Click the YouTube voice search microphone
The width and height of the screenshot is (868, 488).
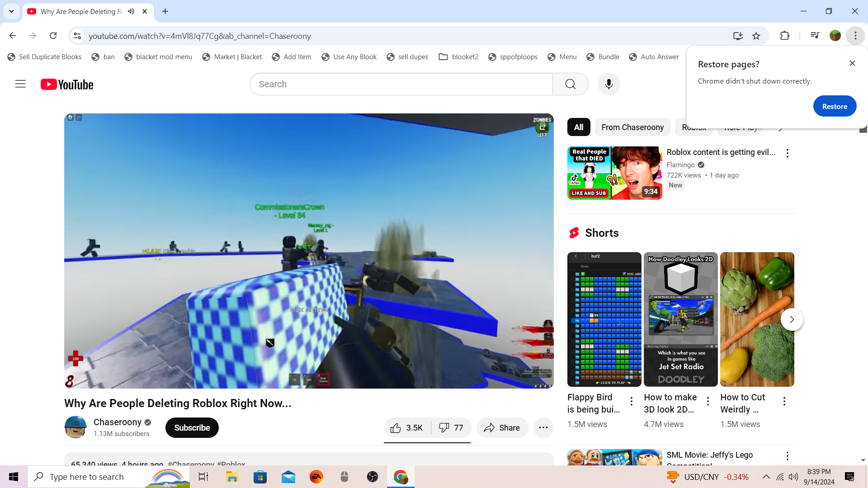click(x=609, y=84)
